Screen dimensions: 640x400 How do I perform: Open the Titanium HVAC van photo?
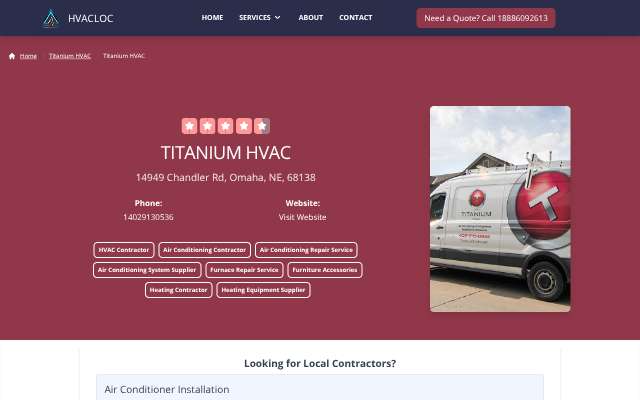pos(500,209)
